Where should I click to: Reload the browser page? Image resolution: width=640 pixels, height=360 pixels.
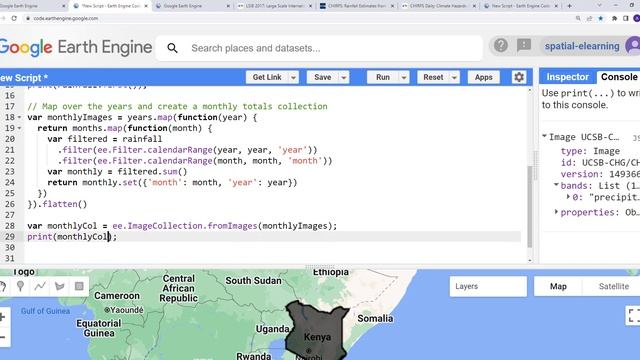[14, 18]
